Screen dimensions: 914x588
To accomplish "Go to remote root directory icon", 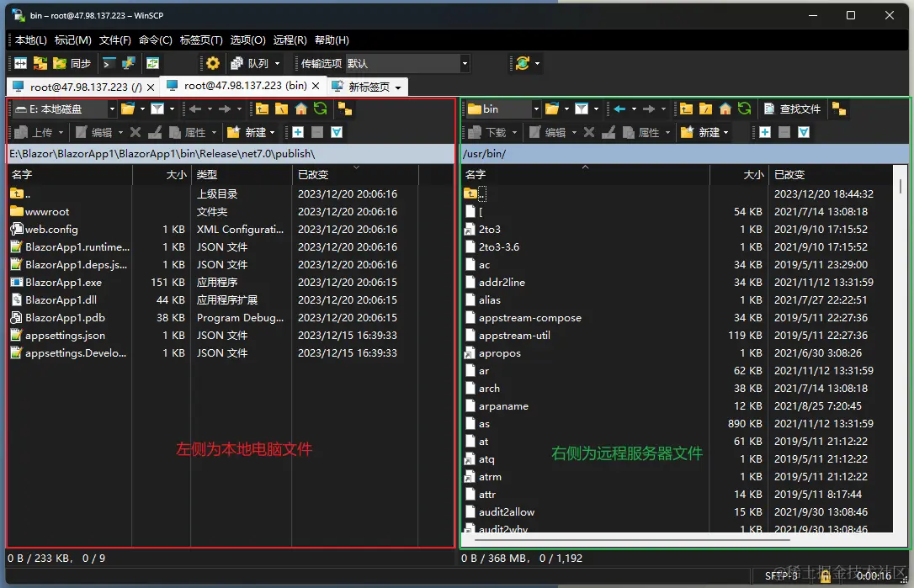I will coord(705,109).
